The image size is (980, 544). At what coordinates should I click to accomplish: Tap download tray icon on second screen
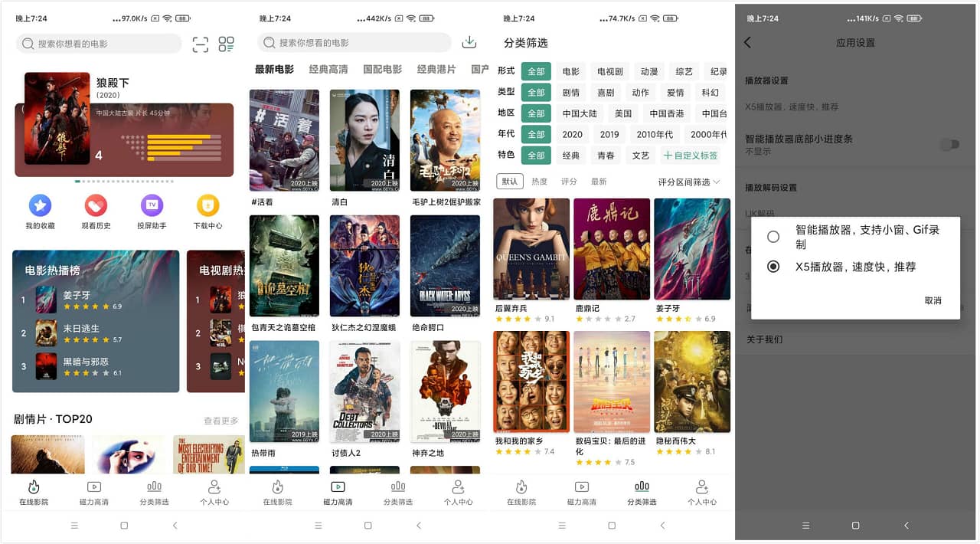[470, 42]
